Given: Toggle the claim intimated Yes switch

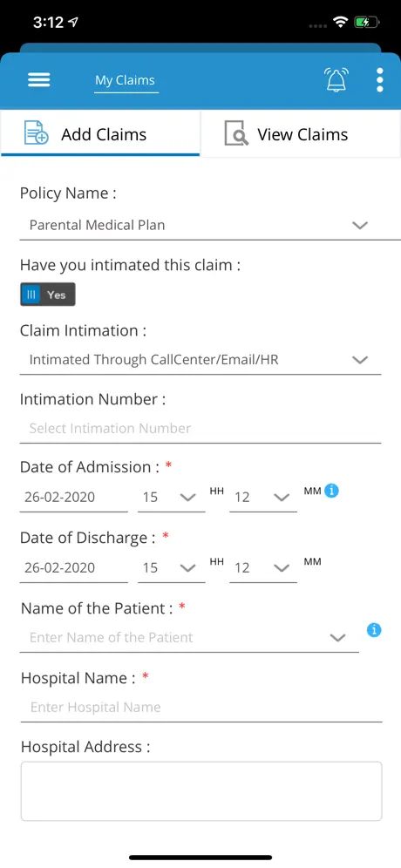Looking at the screenshot, I should [48, 295].
